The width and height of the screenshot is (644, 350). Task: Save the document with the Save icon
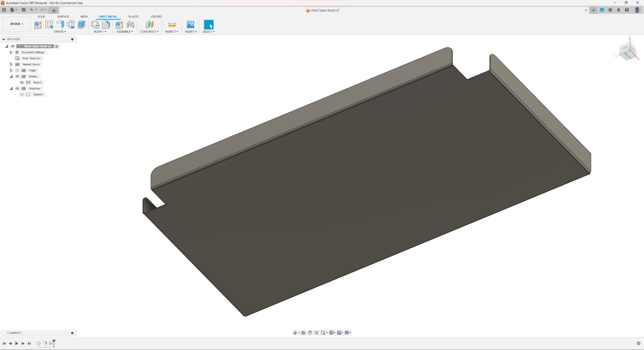pos(23,10)
